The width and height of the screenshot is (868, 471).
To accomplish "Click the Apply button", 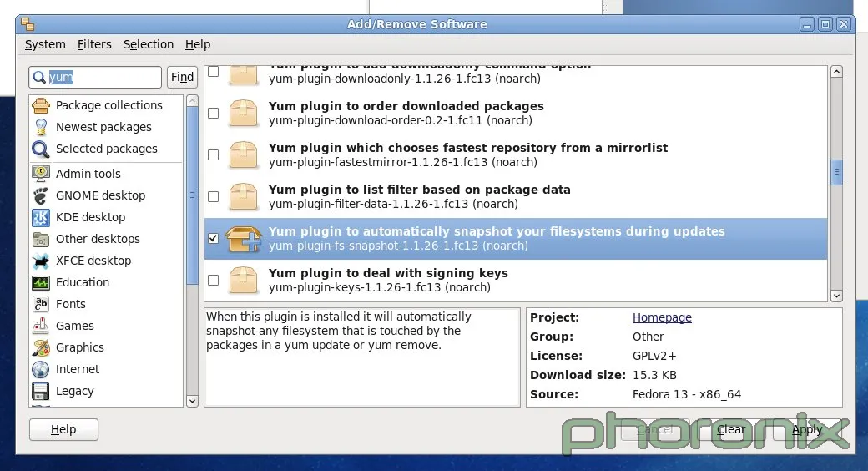I will pos(807,429).
